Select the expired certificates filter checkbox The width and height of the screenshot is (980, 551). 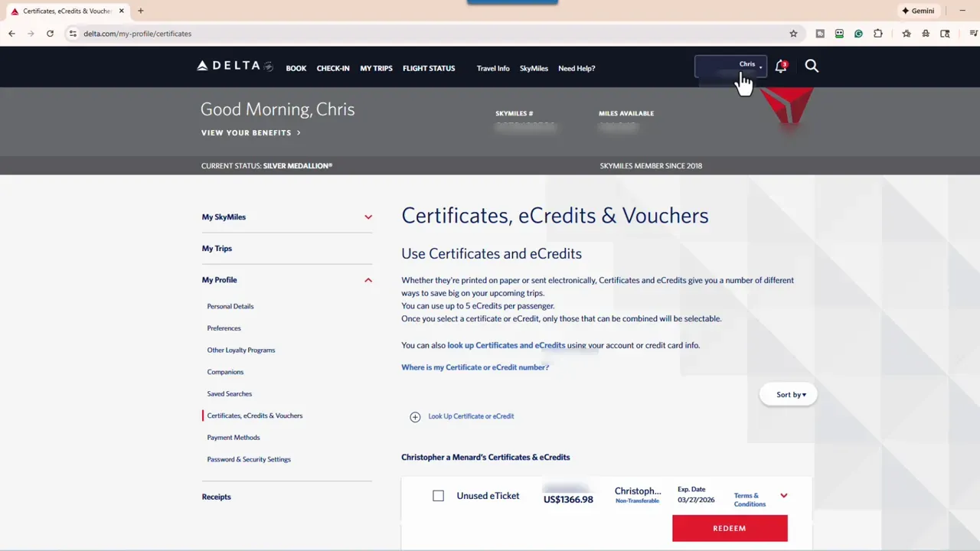(438, 495)
